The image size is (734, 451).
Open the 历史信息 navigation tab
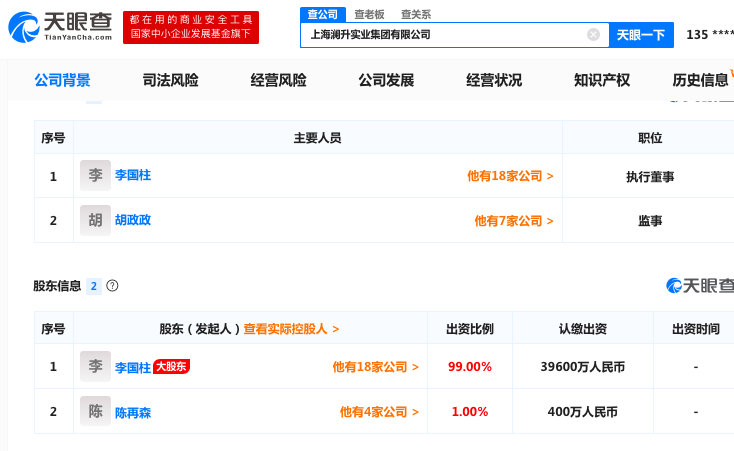pos(701,81)
